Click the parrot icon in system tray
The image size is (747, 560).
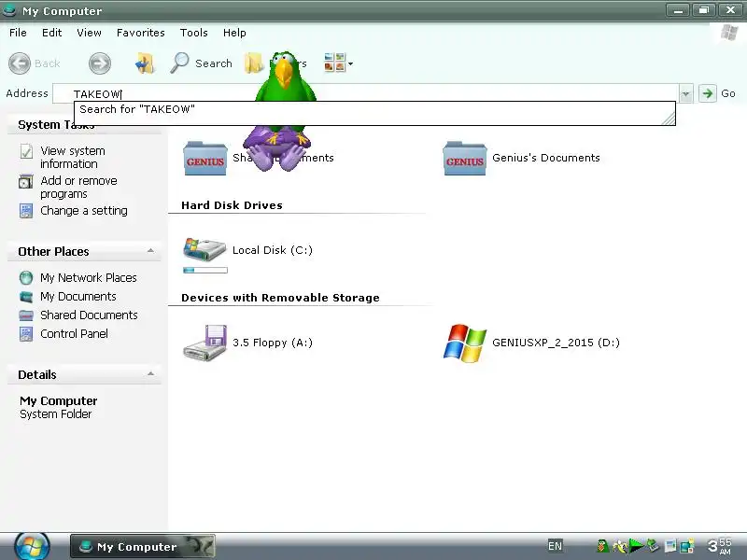pos(602,546)
